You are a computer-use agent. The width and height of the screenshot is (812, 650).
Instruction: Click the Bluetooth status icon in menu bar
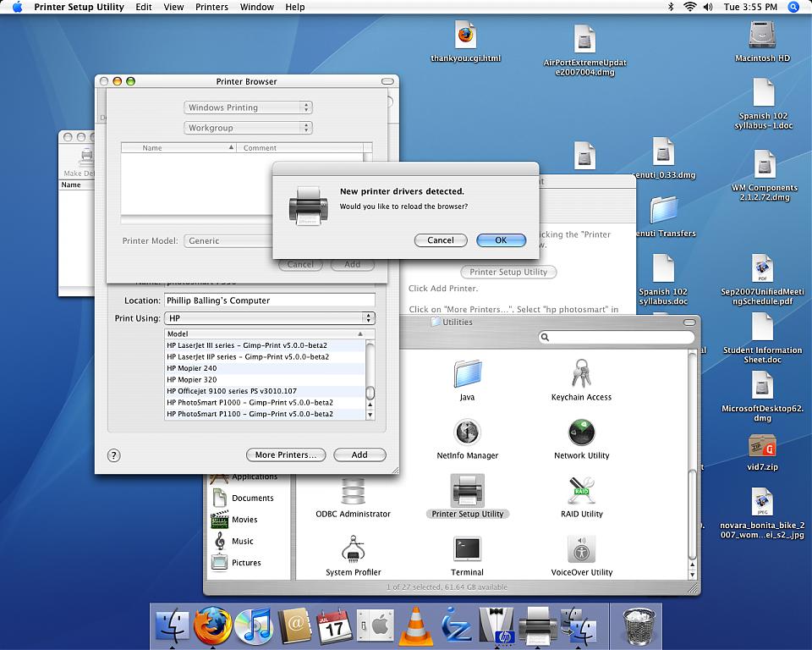[x=671, y=7]
